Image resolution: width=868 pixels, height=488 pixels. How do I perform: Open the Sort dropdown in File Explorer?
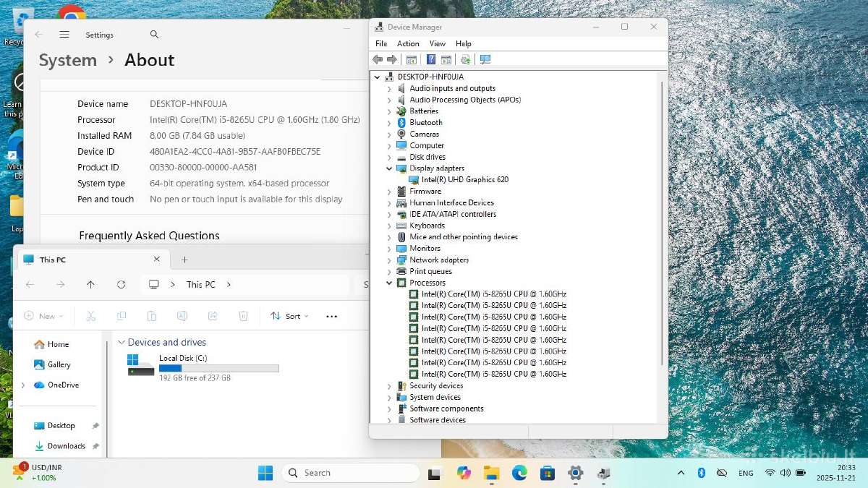click(x=289, y=316)
